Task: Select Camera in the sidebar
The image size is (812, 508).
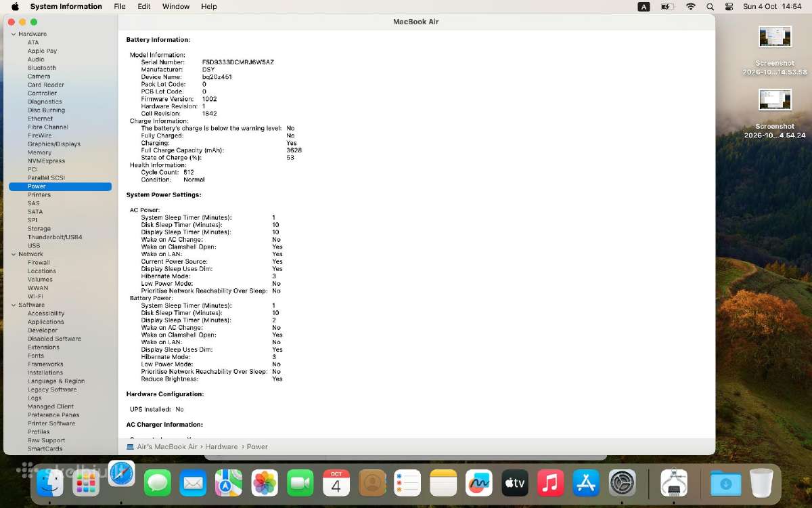Action: pyautogui.click(x=39, y=76)
